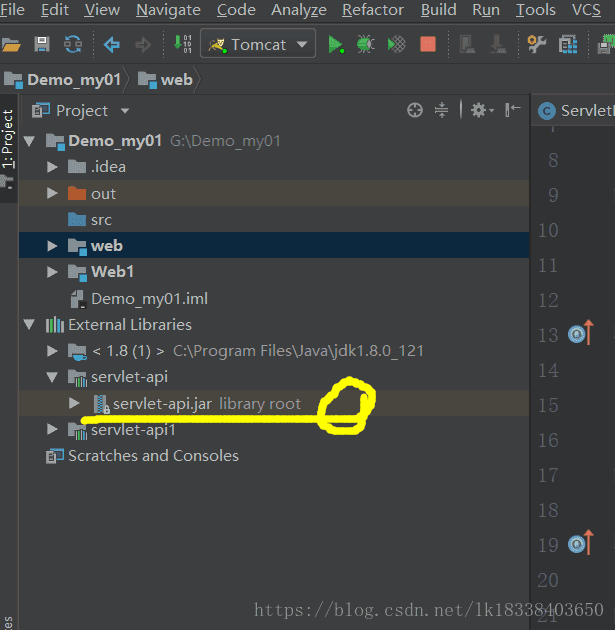Start debugging with the bug icon
This screenshot has height=630, width=615.
point(366,44)
